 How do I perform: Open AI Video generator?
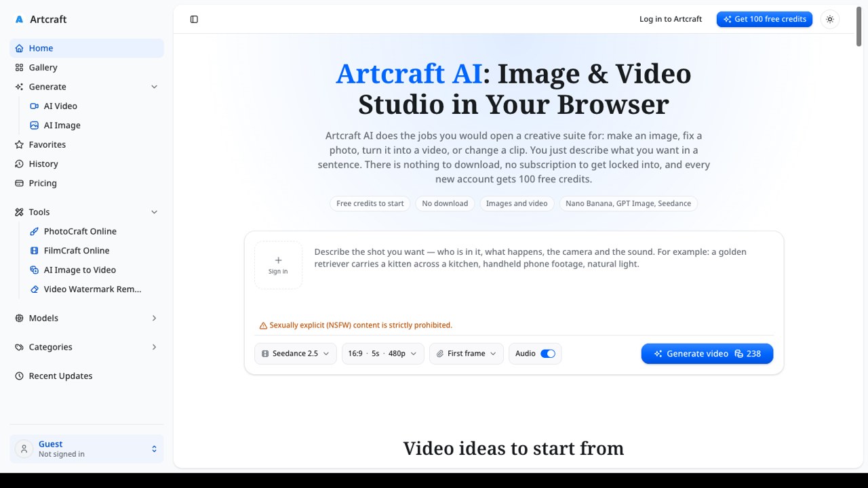pyautogui.click(x=94, y=106)
